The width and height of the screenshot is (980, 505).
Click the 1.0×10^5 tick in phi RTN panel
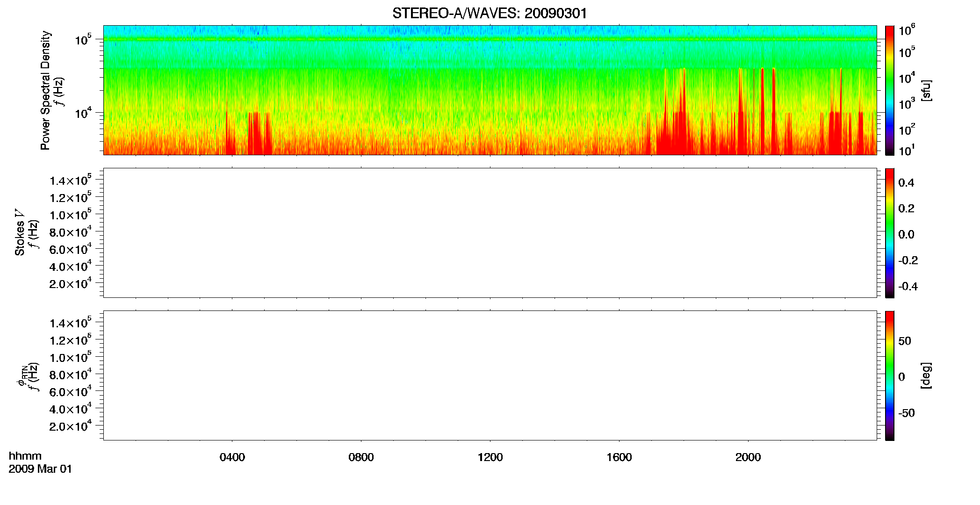tap(70, 357)
